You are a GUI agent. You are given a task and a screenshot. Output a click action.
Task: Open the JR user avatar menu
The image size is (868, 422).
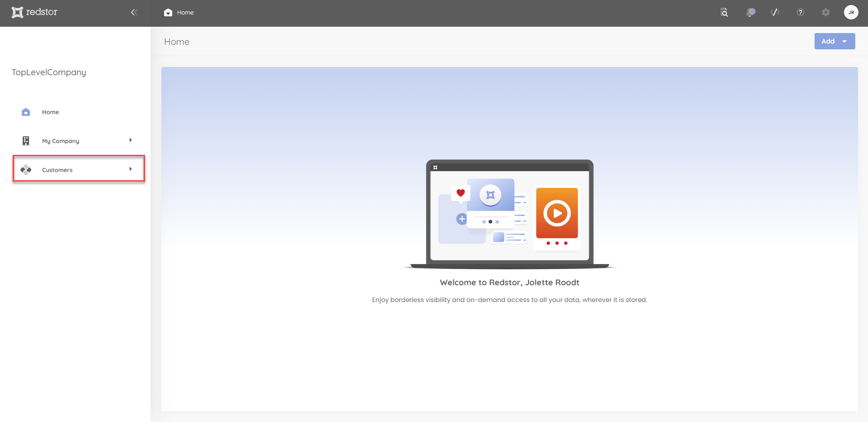851,12
